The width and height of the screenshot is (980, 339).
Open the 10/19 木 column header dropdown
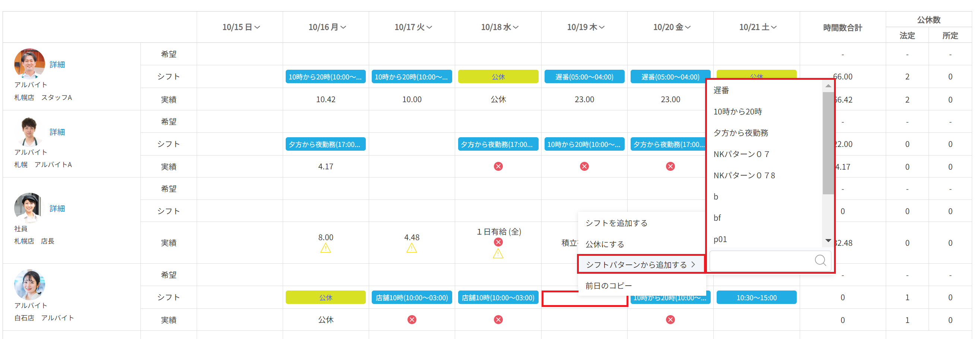586,27
